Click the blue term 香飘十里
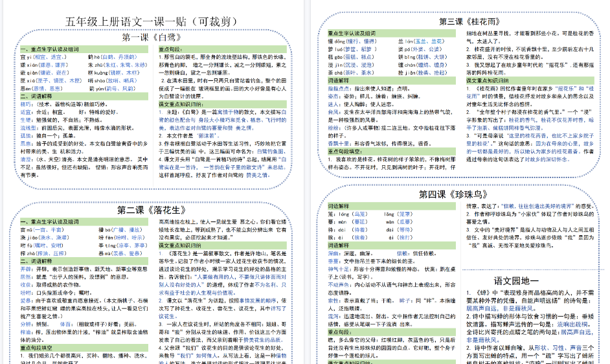Image resolution: width=610 pixels, height=364 pixels. click(338, 144)
